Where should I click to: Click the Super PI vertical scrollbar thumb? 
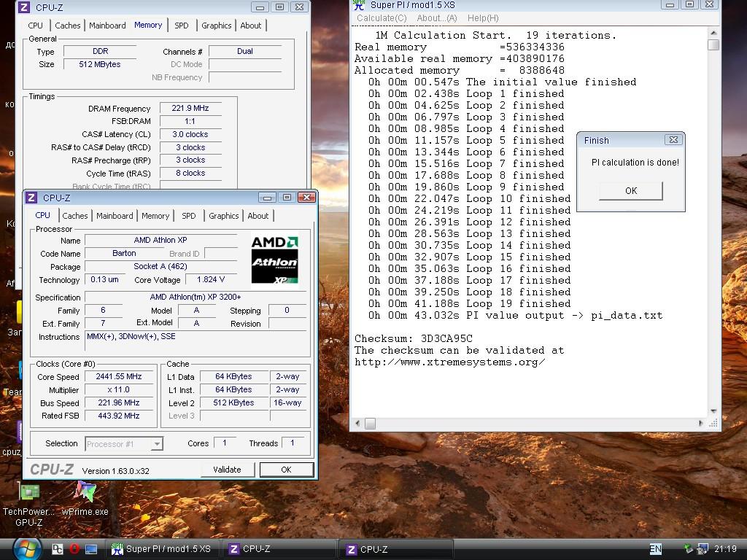coord(713,44)
